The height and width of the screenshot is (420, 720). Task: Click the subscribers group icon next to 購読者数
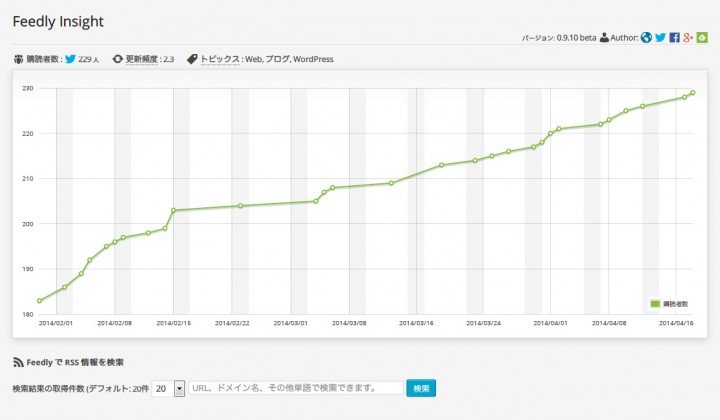[x=18, y=59]
